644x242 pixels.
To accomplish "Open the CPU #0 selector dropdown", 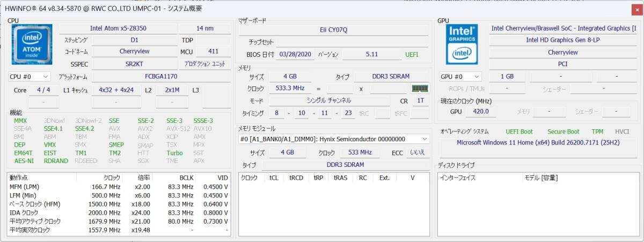I will coord(30,77).
